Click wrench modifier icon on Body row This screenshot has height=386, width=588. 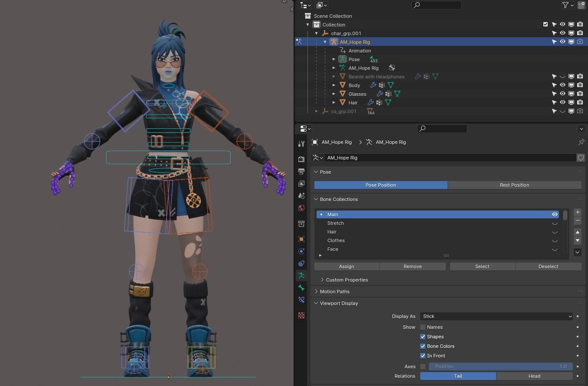(373, 85)
